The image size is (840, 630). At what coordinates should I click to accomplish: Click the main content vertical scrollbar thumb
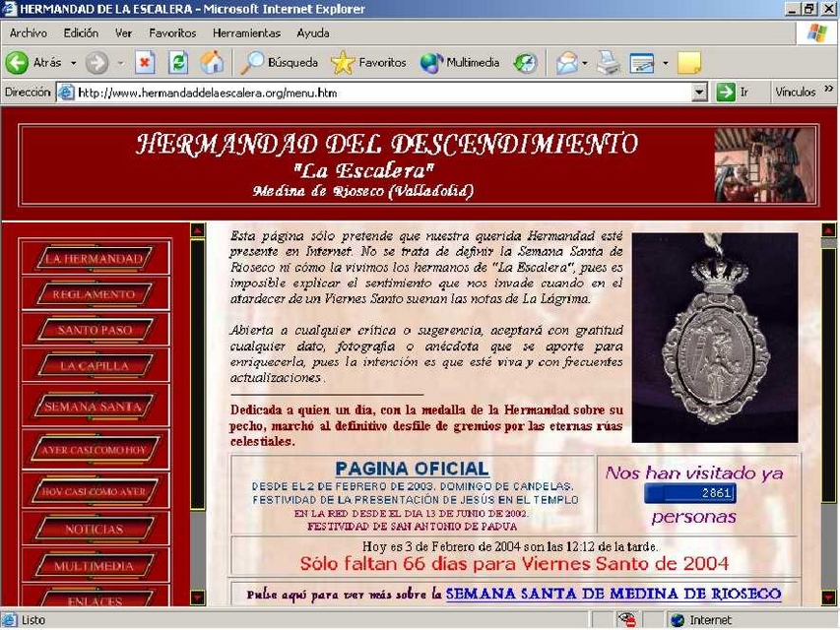click(x=829, y=374)
